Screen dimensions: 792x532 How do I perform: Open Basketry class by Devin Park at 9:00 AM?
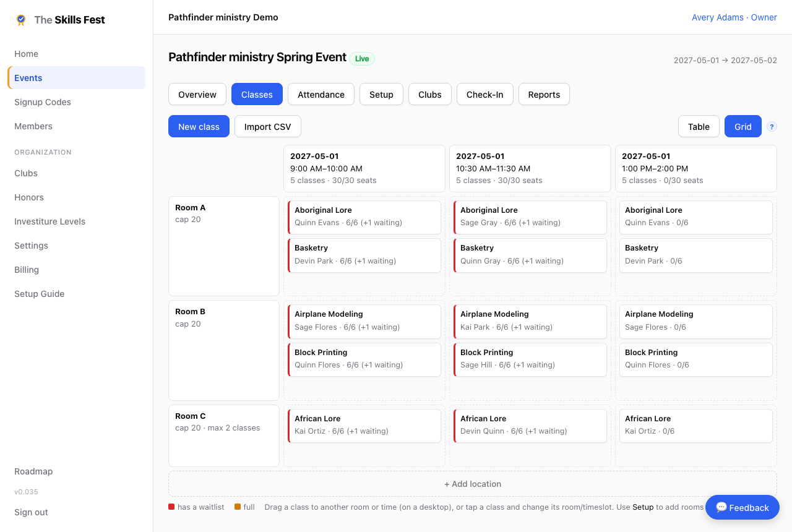point(364,255)
